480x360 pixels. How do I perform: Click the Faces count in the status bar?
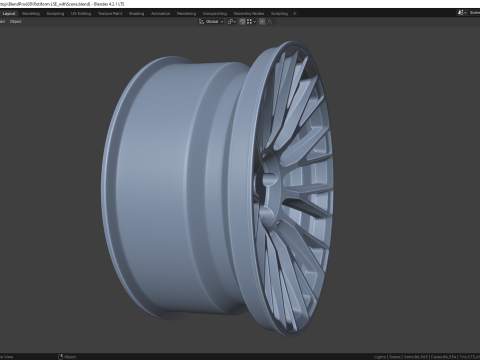pos(443,357)
